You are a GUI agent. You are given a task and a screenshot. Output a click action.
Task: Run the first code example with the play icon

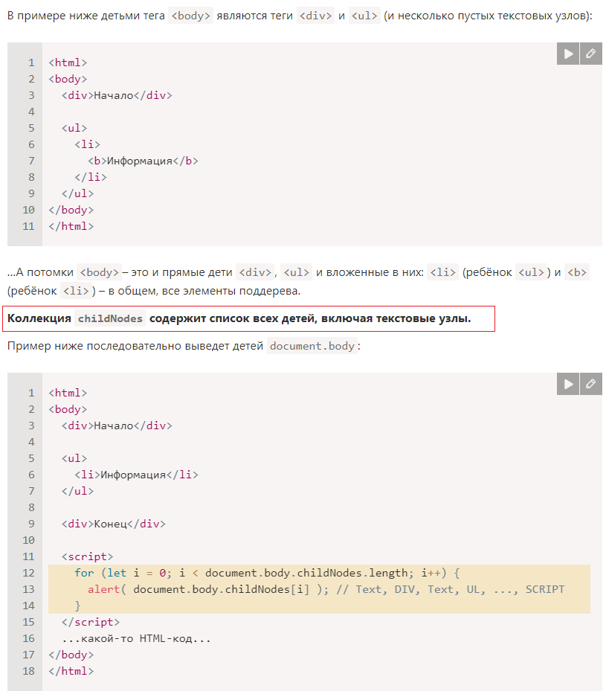[x=568, y=54]
